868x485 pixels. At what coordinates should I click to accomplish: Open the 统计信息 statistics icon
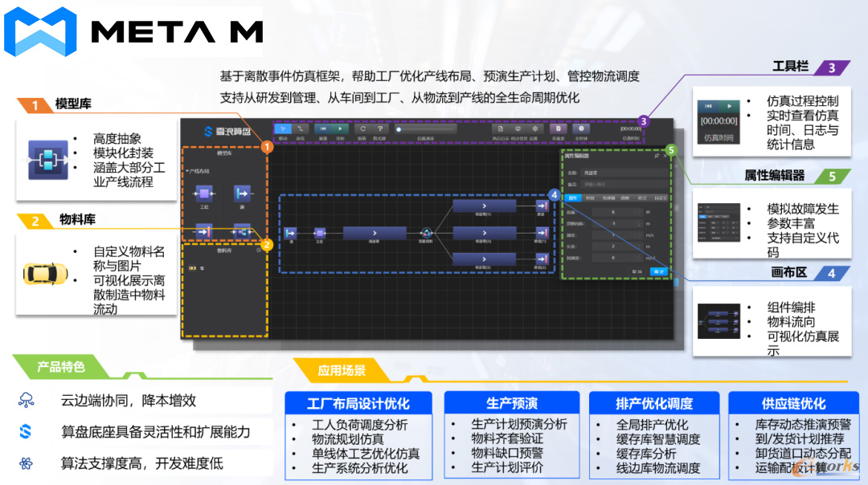coord(518,128)
